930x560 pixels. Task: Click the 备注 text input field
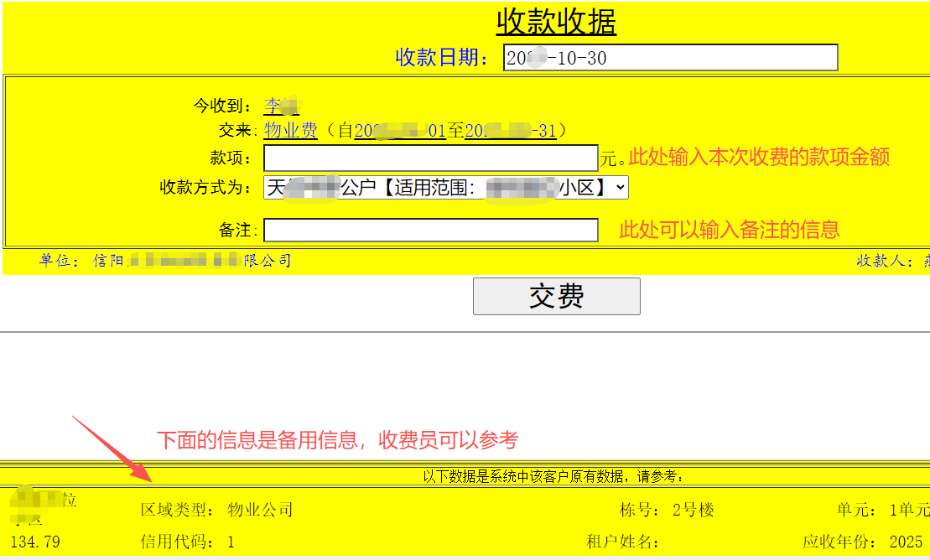tap(430, 230)
